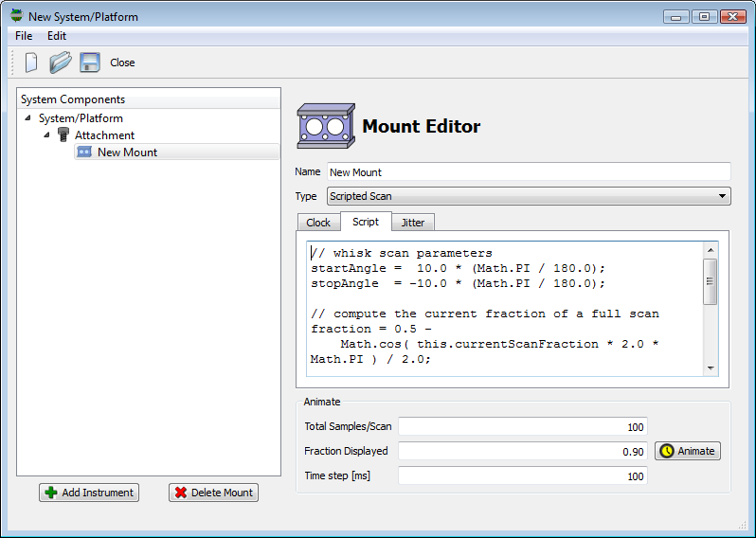The image size is (756, 538).
Task: Click the Delete Mount button
Action: 213,493
